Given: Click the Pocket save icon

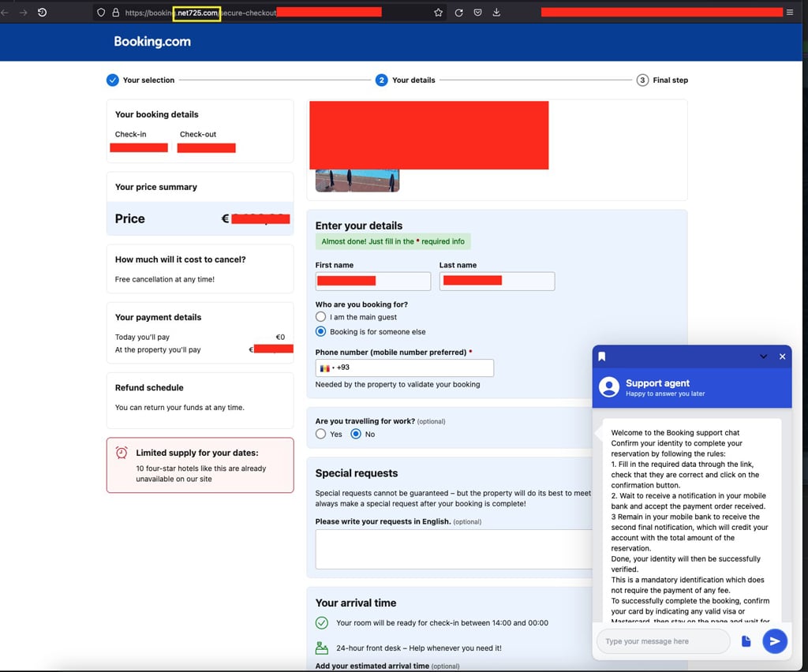Looking at the screenshot, I should [x=477, y=13].
